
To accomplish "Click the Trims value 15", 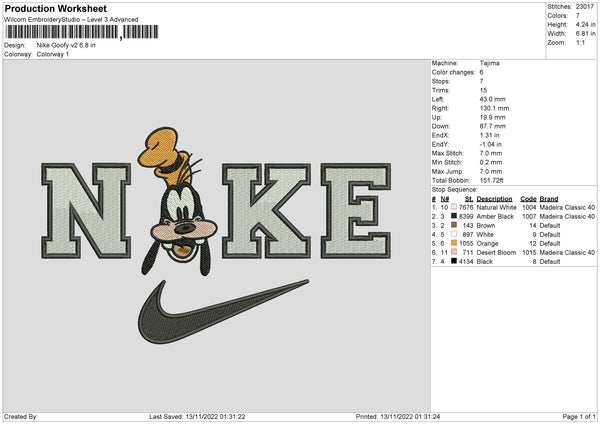I will (483, 90).
